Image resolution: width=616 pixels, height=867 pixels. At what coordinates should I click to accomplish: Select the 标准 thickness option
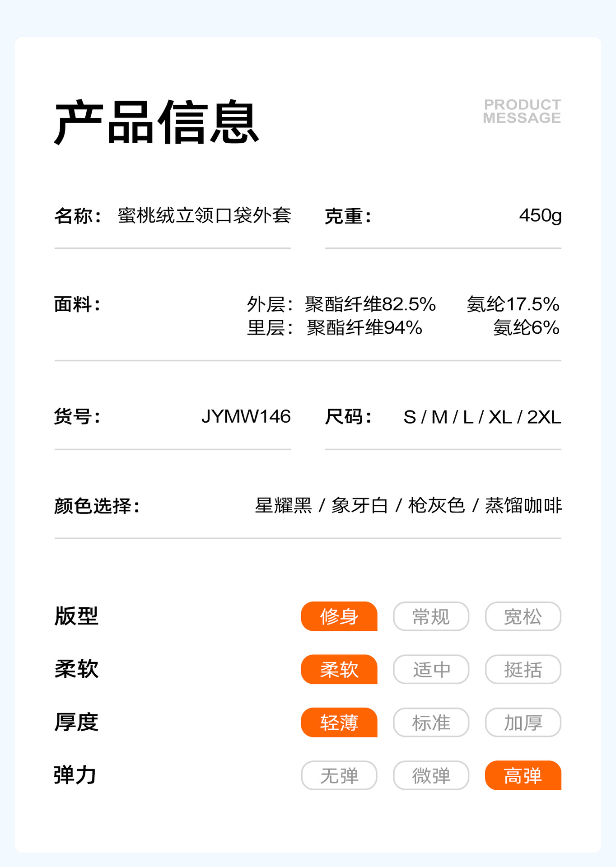pos(431,722)
